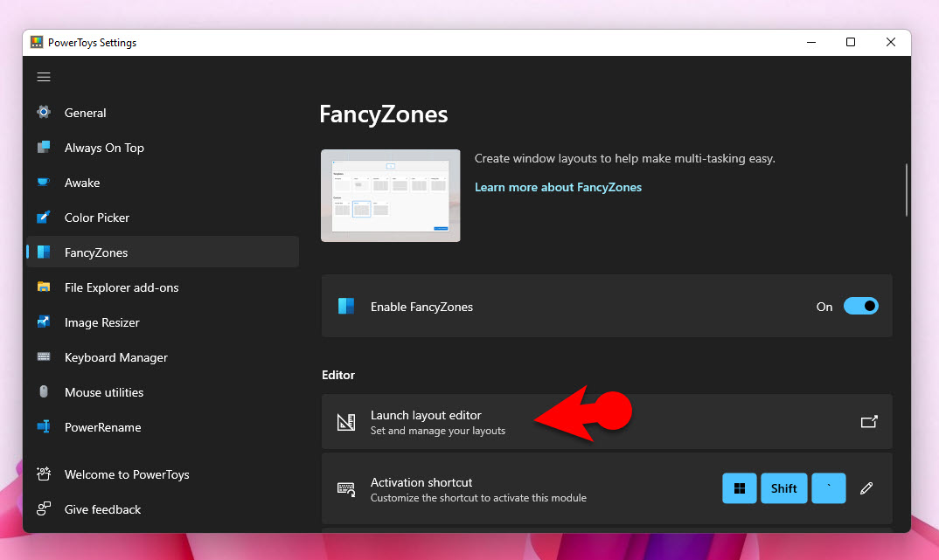Viewport: 939px width, 560px height.
Task: Click the Enable FancyZones row icon
Action: (x=346, y=307)
